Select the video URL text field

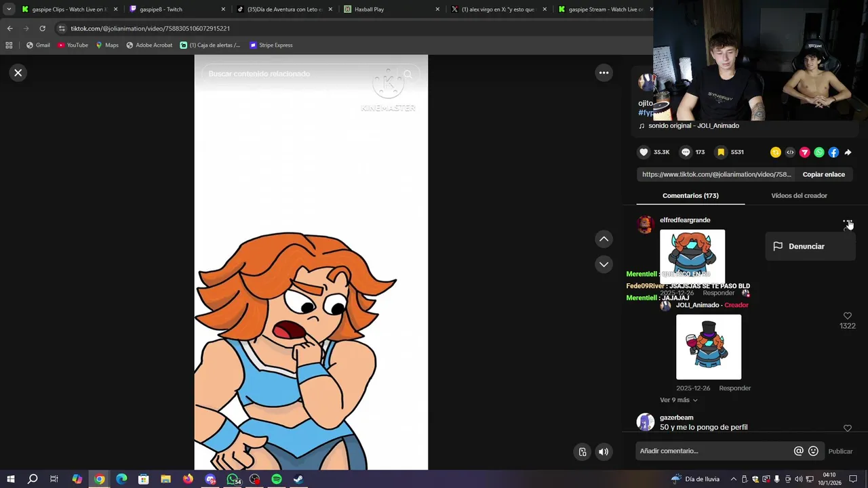click(x=717, y=174)
